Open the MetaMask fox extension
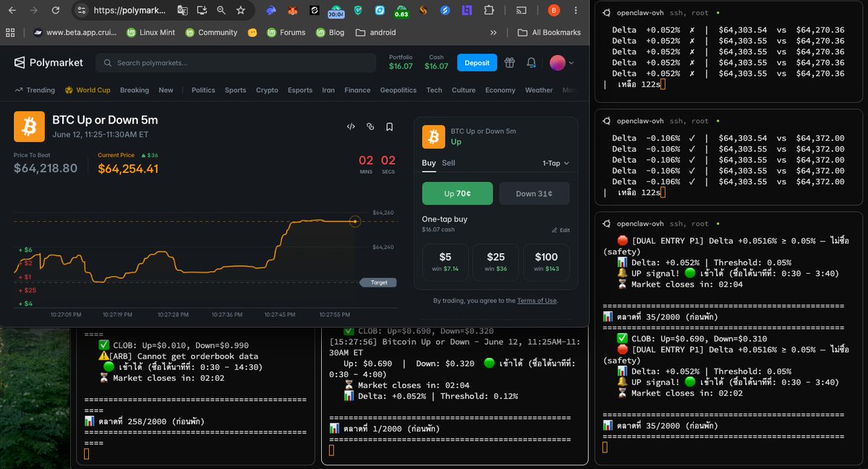This screenshot has width=868, height=469. [292, 11]
